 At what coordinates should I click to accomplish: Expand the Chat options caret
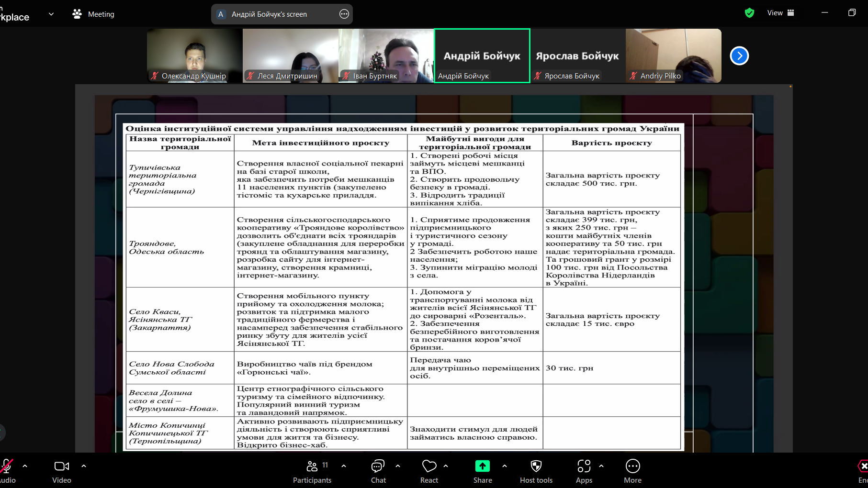pos(398,466)
